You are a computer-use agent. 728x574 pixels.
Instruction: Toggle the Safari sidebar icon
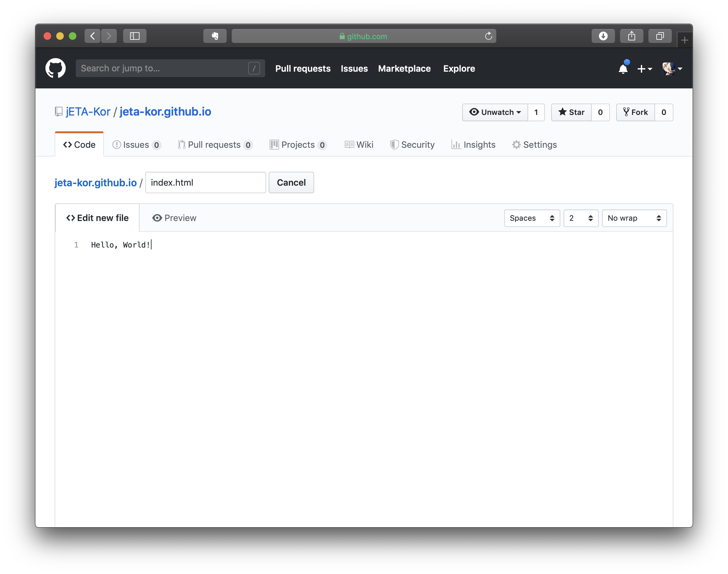(134, 36)
